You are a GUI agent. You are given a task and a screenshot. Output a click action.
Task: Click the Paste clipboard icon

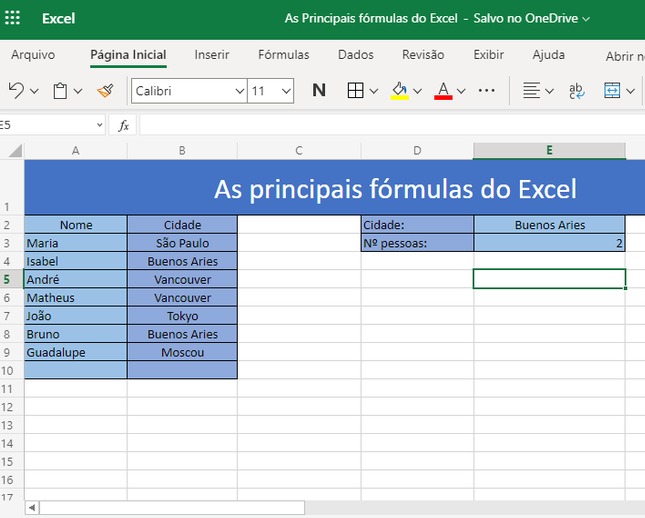coord(60,91)
